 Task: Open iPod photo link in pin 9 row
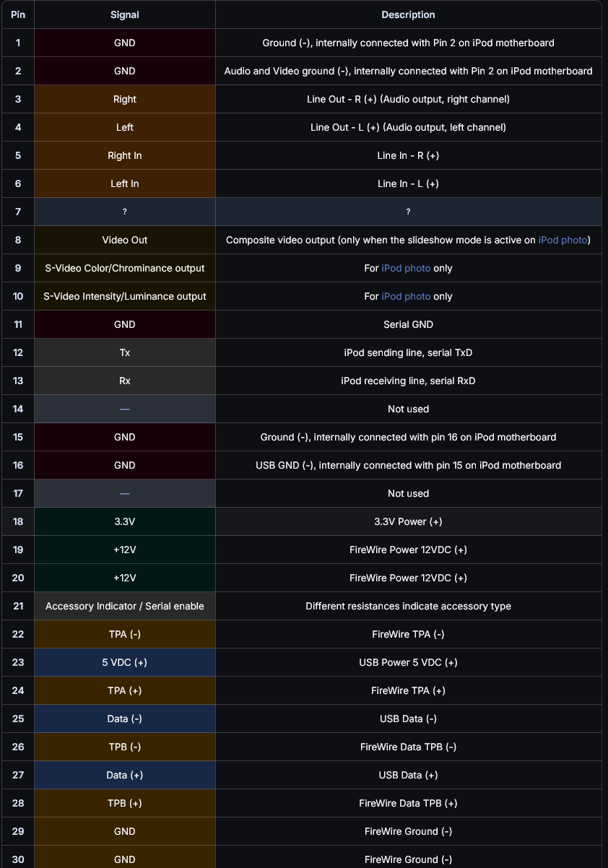point(406,268)
